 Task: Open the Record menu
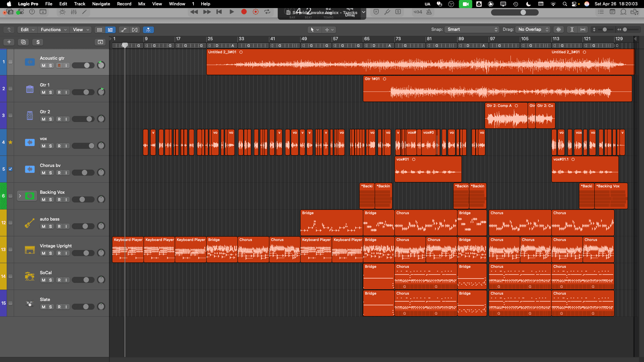click(124, 4)
